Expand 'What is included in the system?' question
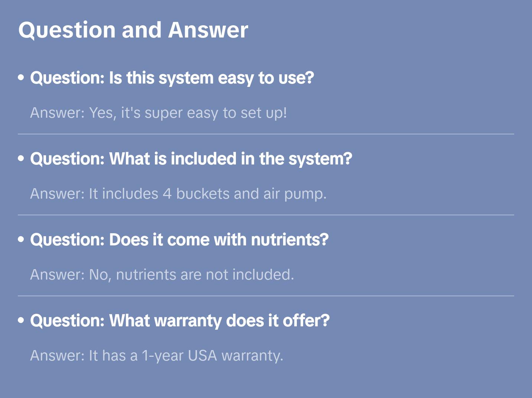 point(191,159)
